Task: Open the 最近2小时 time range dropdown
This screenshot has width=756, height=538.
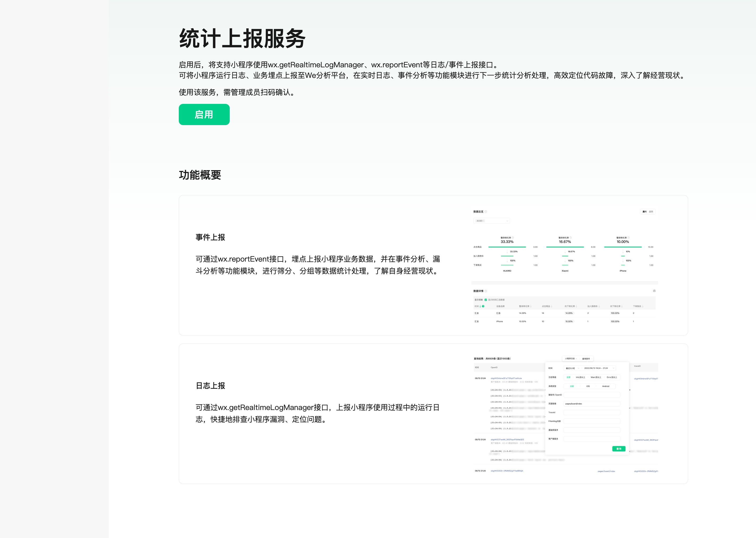Action: point(572,368)
